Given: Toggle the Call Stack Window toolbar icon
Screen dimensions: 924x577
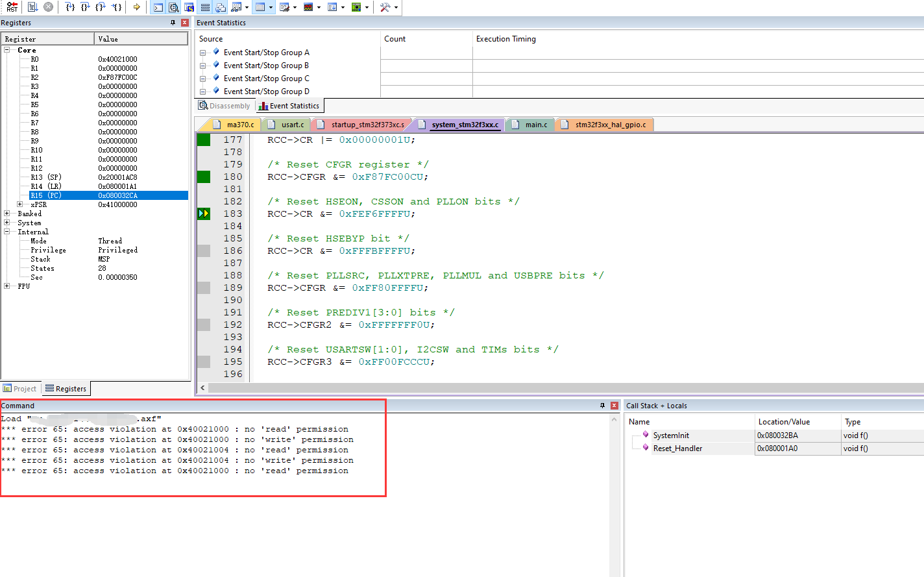Looking at the screenshot, I should (220, 7).
